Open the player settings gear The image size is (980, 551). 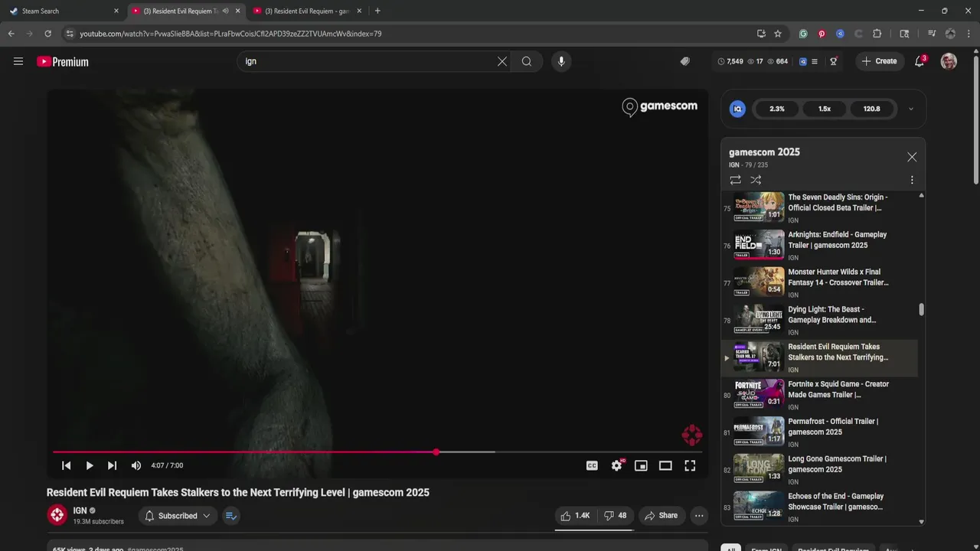616,465
